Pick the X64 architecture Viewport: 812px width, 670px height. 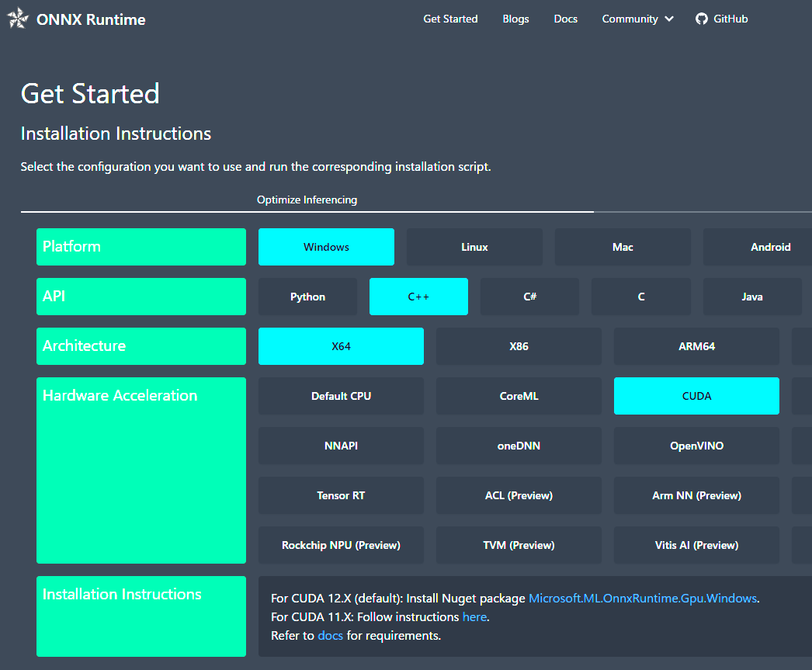(341, 346)
